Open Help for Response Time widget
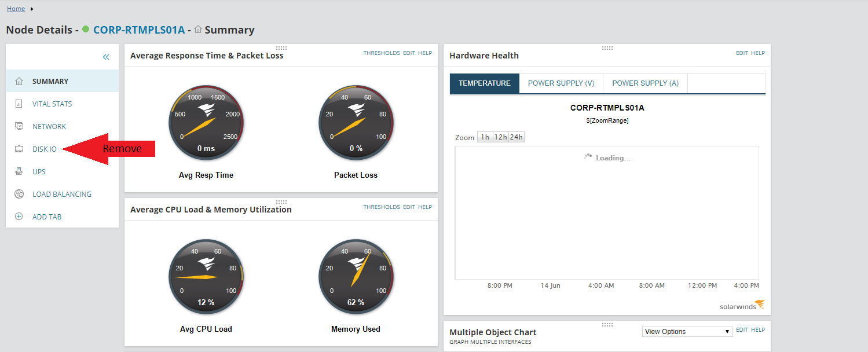The image size is (868, 352). [425, 53]
